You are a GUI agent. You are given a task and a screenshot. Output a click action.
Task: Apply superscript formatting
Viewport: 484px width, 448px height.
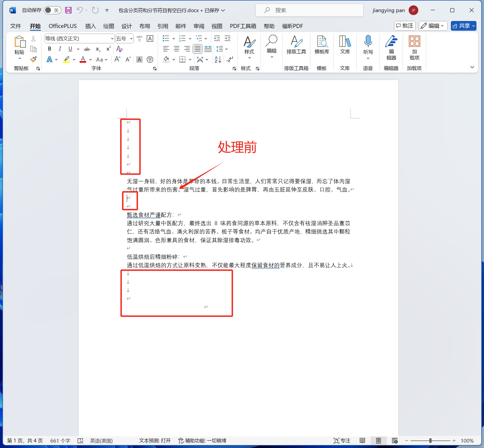coord(108,49)
